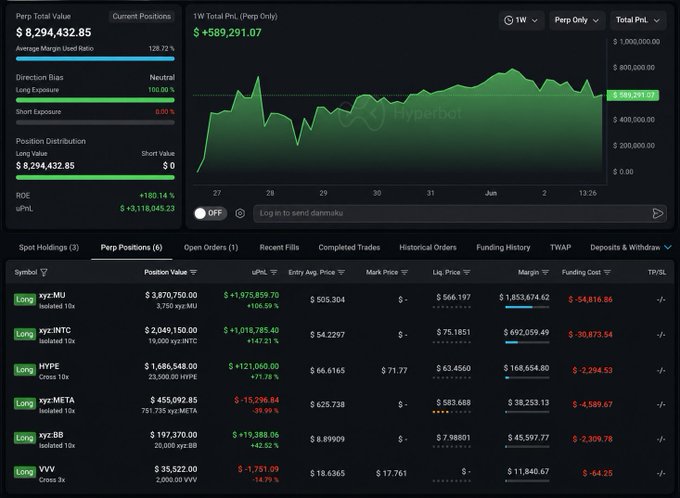Switch to Recent Fills tab
The height and width of the screenshot is (498, 680).
click(x=279, y=247)
